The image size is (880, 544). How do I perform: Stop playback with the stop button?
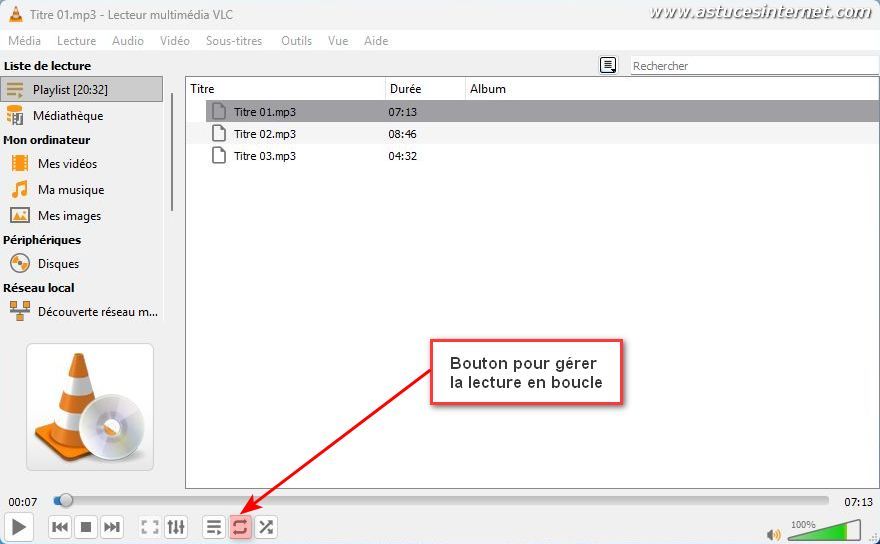(x=86, y=527)
